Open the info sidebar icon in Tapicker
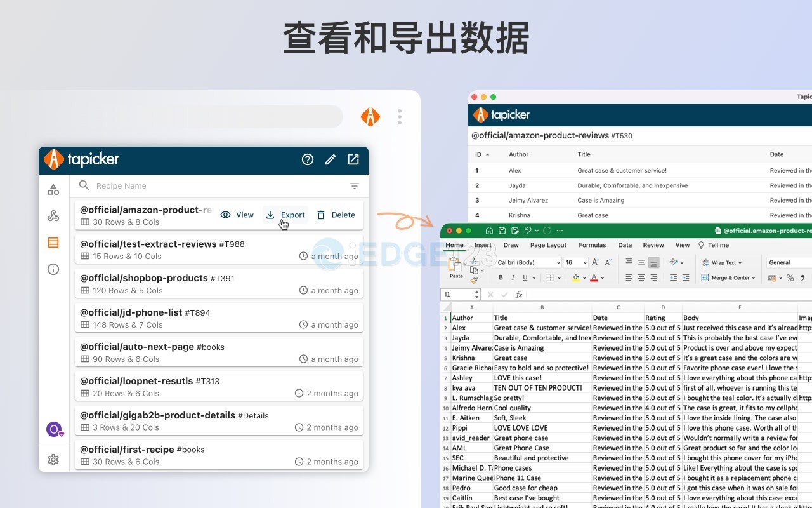 point(53,269)
